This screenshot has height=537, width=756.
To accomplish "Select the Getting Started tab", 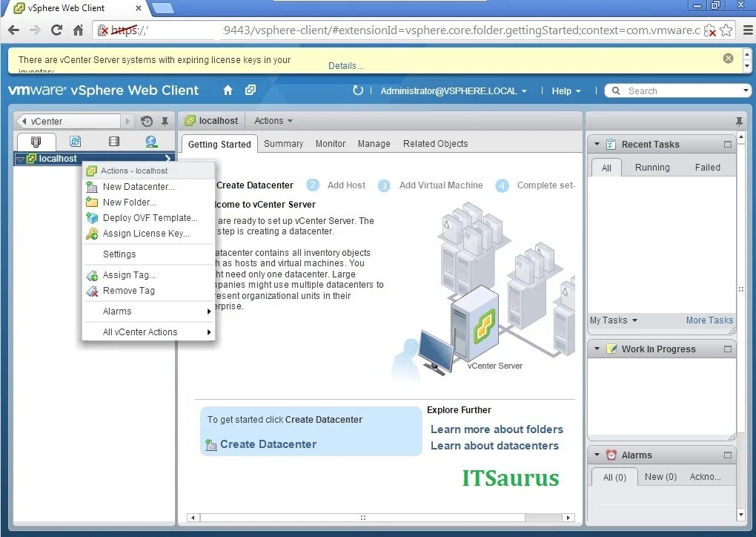I will pyautogui.click(x=219, y=144).
